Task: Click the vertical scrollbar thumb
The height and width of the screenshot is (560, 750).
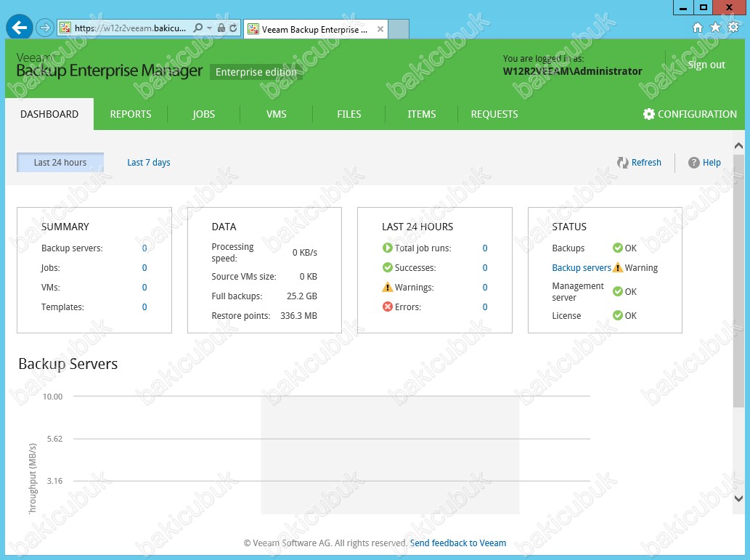Action: pos(738,280)
